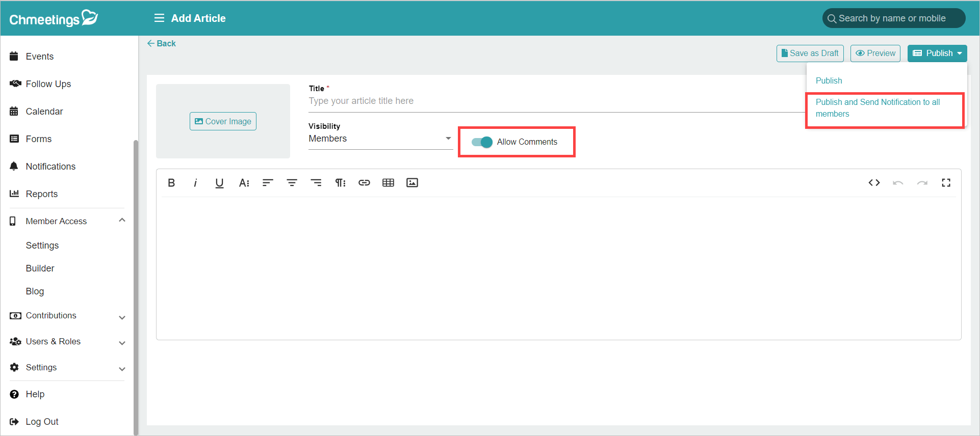980x436 pixels.
Task: Click inside the article body editor
Action: pyautogui.click(x=558, y=267)
